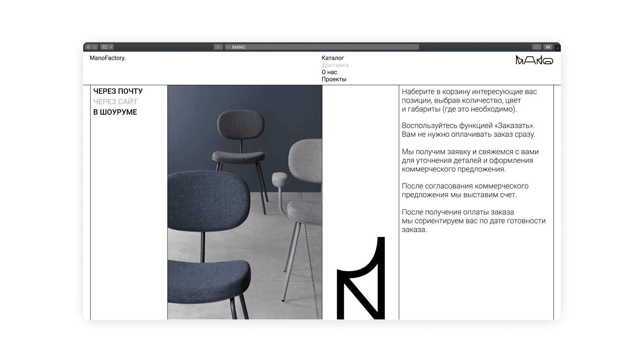The width and height of the screenshot is (644, 362).
Task: Click the text 'После согласования коммерческого'
Action: 465,186
